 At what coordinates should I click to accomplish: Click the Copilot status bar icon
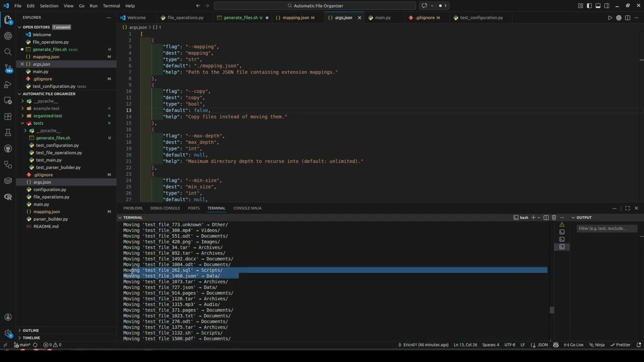(x=556, y=345)
